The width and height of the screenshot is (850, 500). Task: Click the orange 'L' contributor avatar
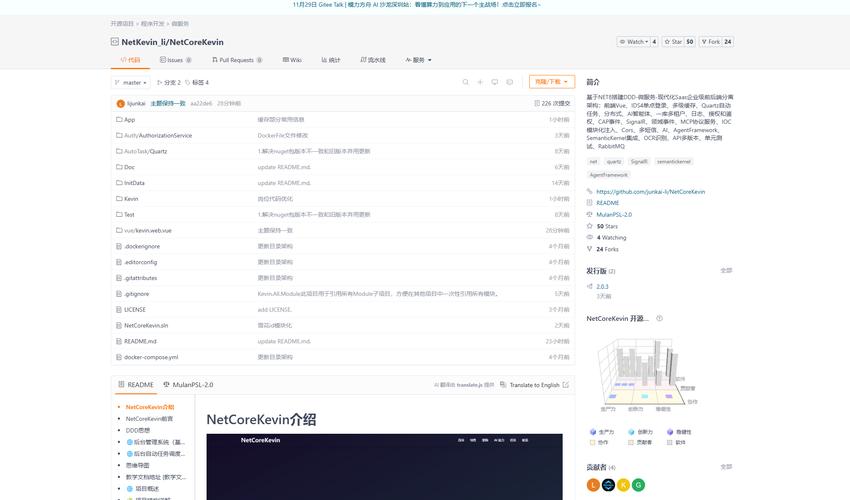593,485
